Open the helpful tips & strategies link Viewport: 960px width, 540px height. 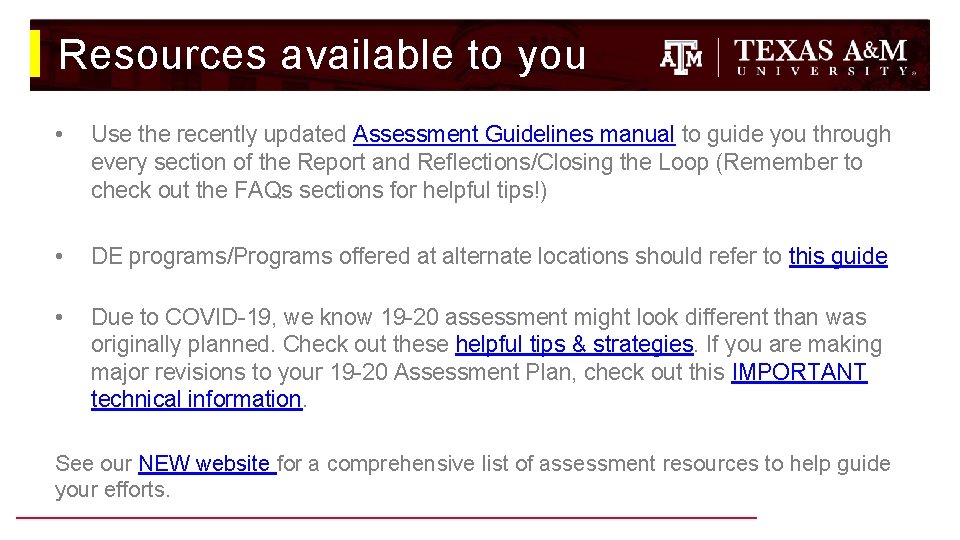[574, 344]
